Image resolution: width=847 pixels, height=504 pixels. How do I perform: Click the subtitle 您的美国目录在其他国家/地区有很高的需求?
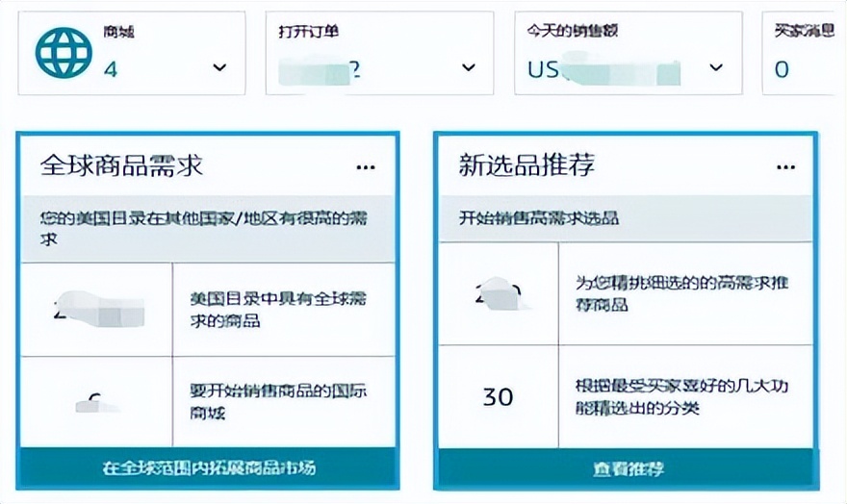pos(204,229)
